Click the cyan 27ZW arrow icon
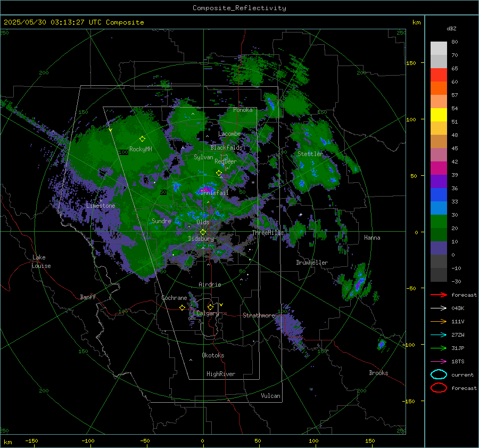This screenshot has height=448, width=479. click(439, 335)
